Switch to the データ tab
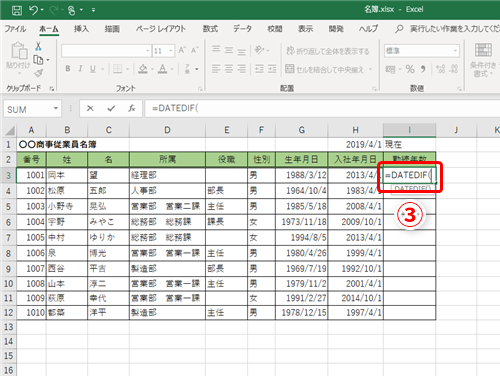 click(242, 29)
